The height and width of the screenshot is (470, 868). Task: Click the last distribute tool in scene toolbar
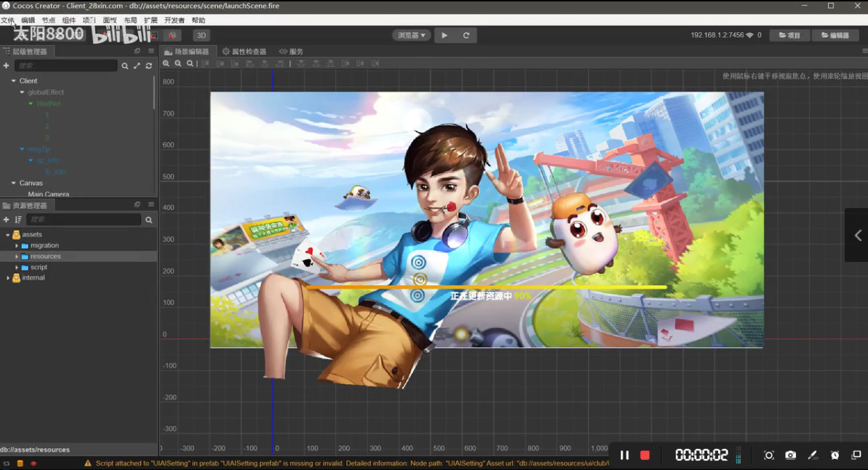[375, 64]
